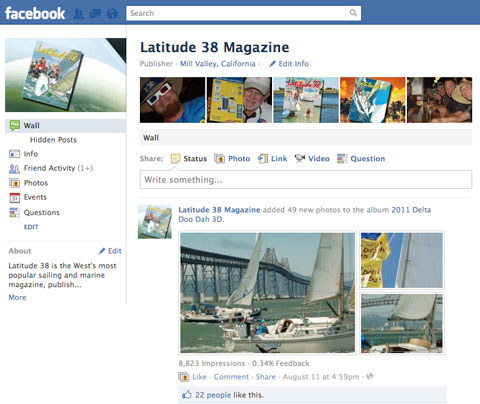Pick the Question share option
The height and width of the screenshot is (404, 480).
click(x=361, y=159)
